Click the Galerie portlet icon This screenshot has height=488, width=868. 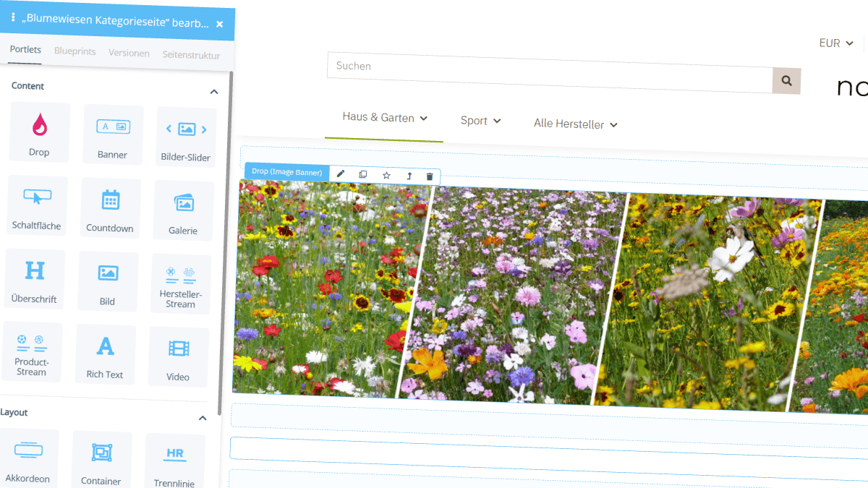[184, 210]
